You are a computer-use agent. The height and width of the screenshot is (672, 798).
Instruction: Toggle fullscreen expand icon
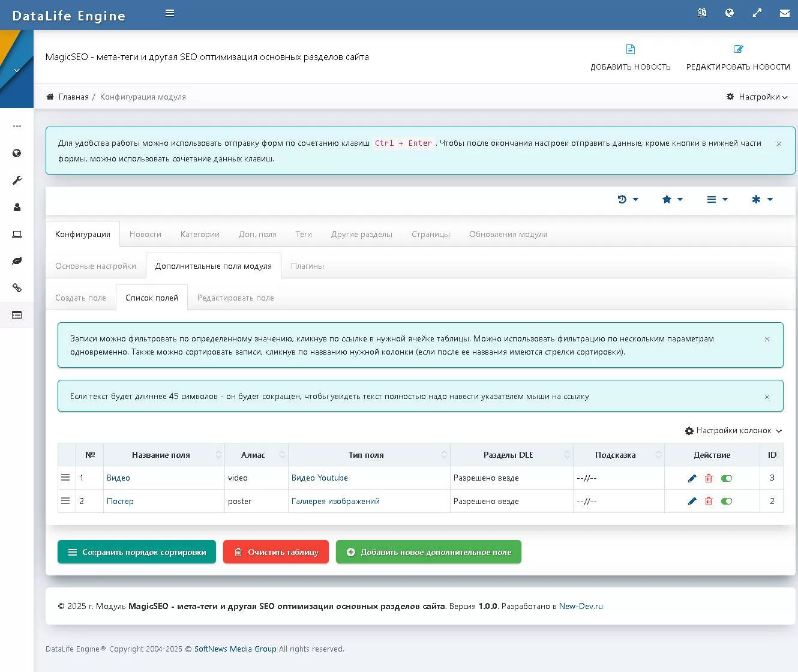coord(757,13)
